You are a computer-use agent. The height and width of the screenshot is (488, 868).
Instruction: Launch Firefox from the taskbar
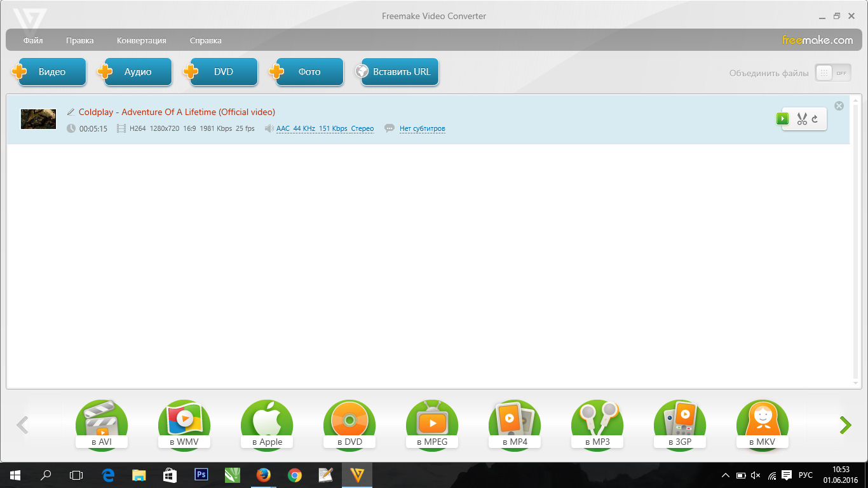coord(263,475)
